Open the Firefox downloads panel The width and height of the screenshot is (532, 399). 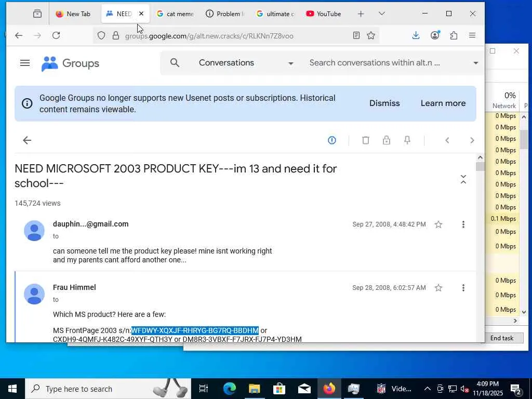pos(416,35)
